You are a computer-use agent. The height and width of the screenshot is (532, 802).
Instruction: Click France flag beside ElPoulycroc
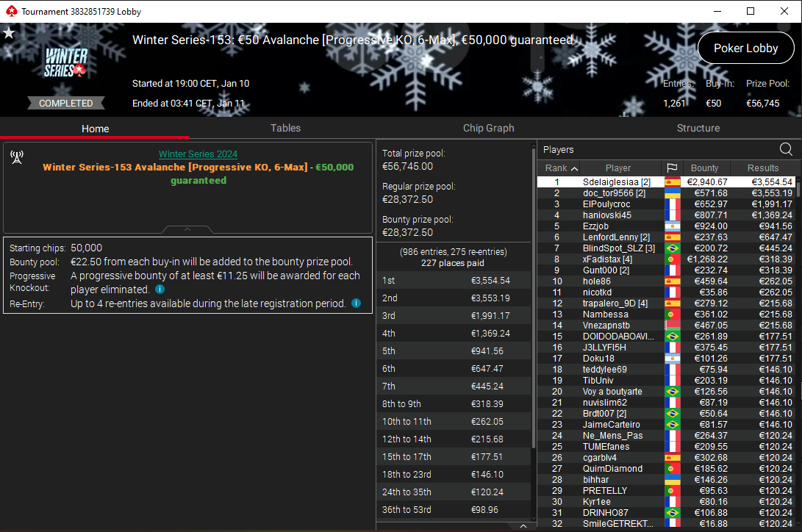point(672,204)
